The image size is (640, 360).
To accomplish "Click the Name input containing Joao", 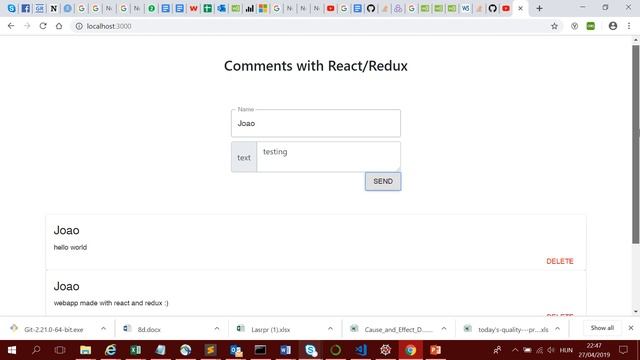I will (316, 123).
